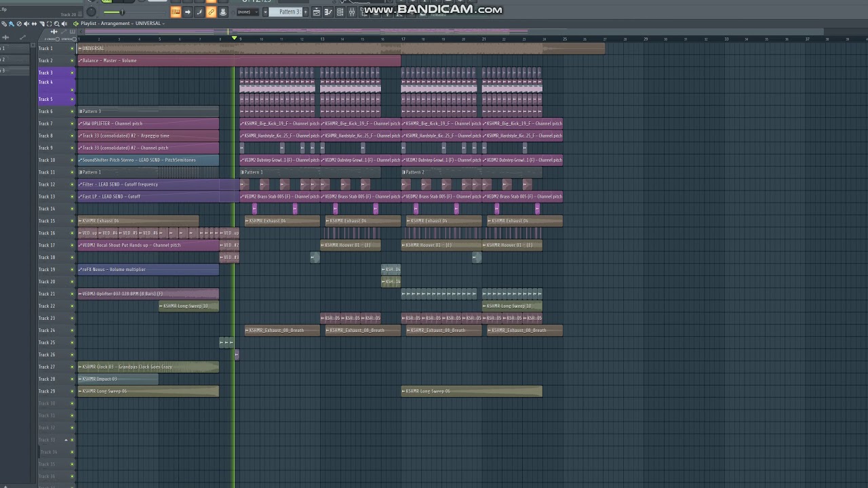Mute Track 1 with its green light
Screen dimensions: 868x488
click(x=73, y=49)
